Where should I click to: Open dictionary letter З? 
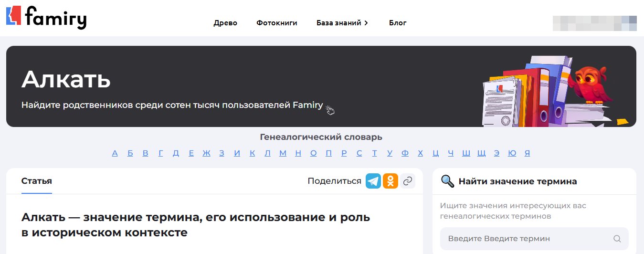pos(222,153)
